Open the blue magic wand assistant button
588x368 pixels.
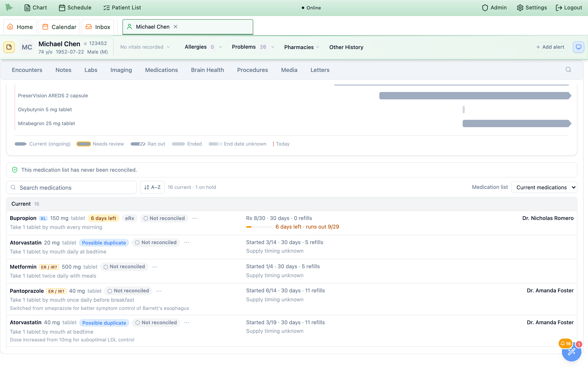point(571,352)
